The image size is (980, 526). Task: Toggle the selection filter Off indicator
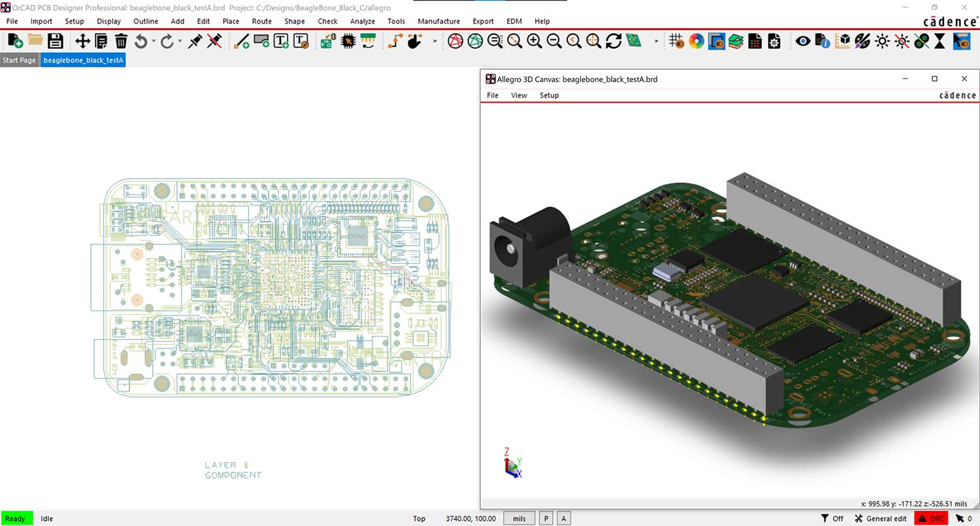click(x=832, y=518)
